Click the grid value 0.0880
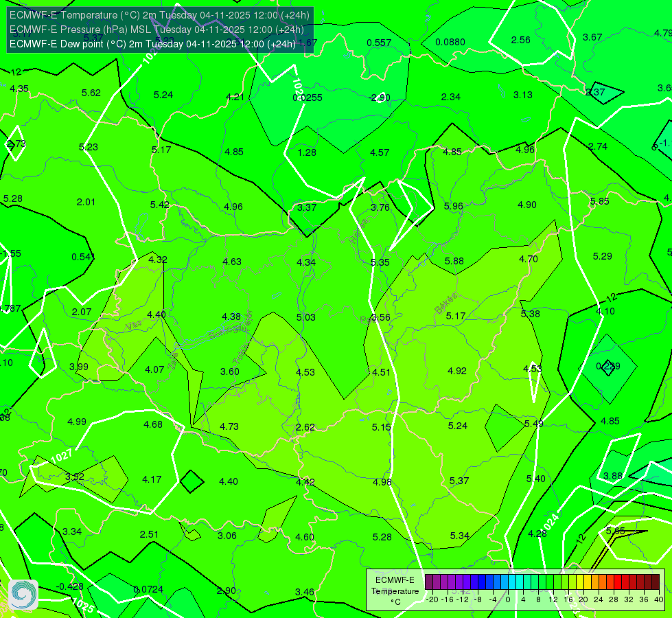This screenshot has height=618, width=672. [x=450, y=42]
